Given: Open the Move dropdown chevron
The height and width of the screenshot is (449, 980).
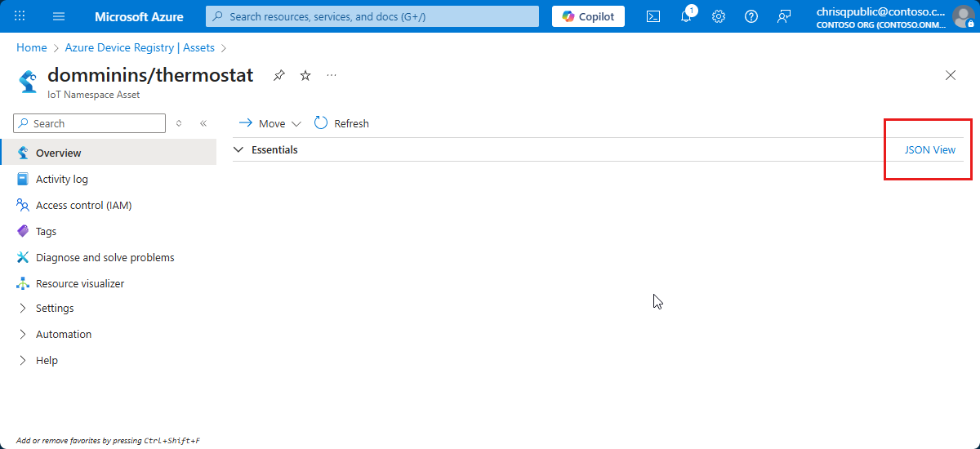Looking at the screenshot, I should pos(296,124).
